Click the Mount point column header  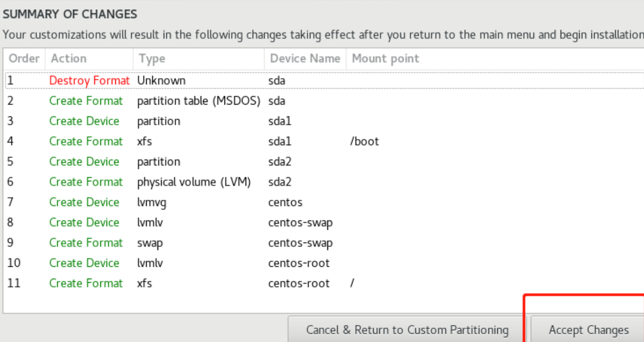[x=385, y=59]
